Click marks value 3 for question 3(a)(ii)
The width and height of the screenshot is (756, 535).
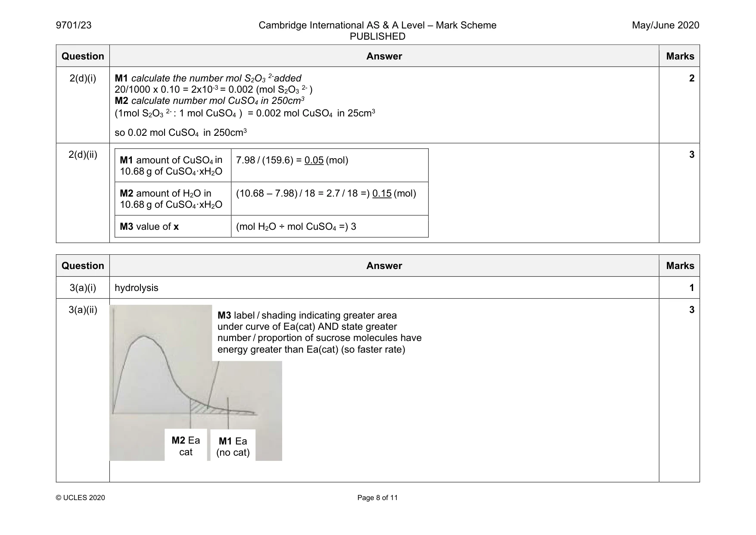(691, 310)
